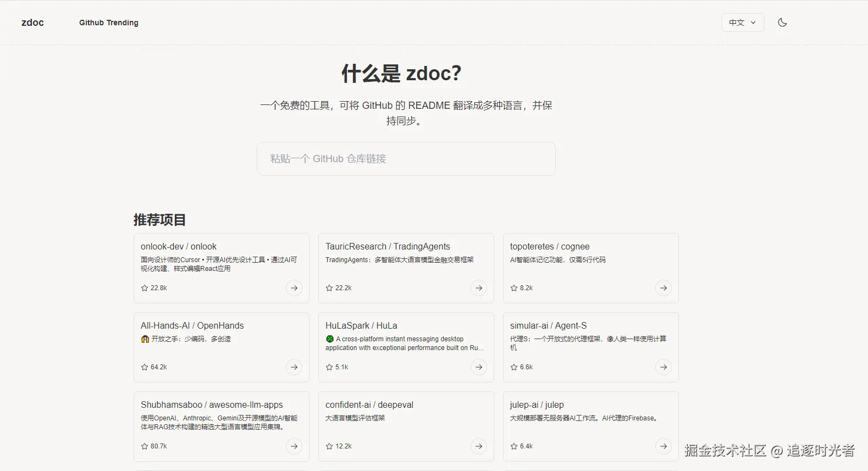Open the onlook-dev / onlook project title
868x471 pixels.
click(179, 247)
